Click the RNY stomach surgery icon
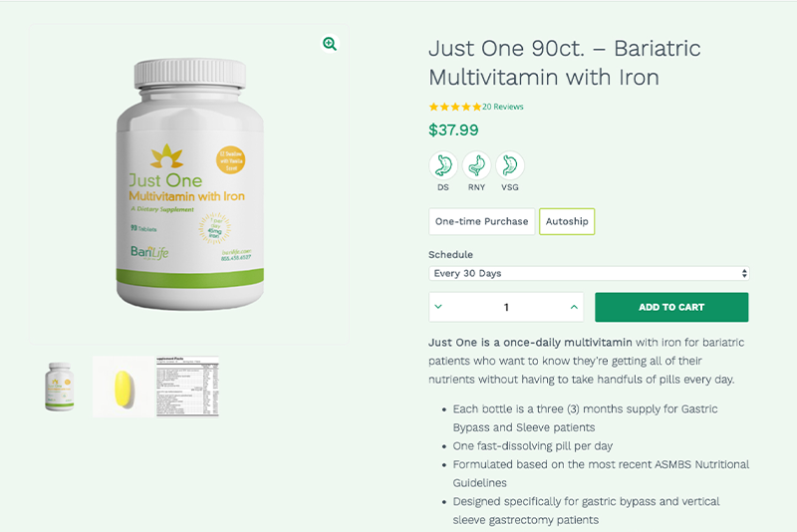Viewport: 797px width, 532px height. point(476,165)
